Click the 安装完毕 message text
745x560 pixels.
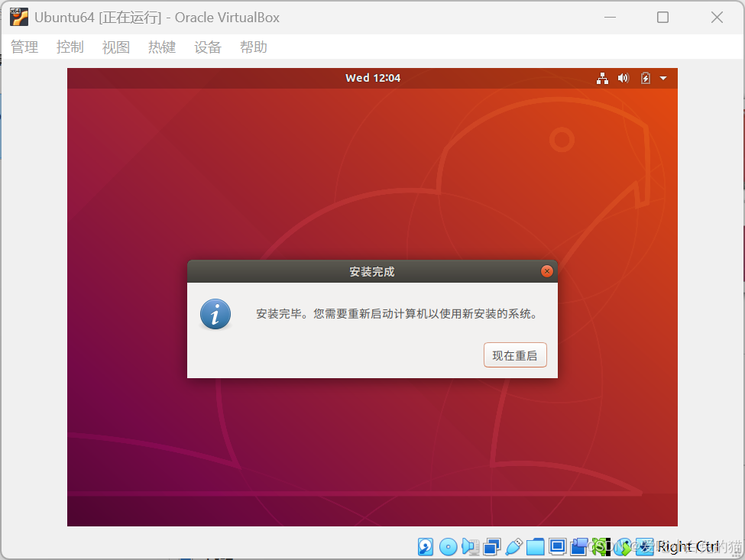[x=397, y=314]
